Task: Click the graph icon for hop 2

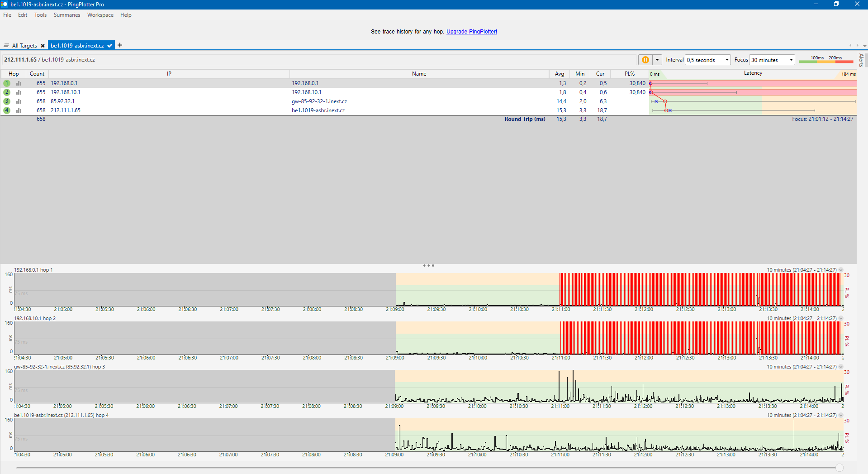Action: click(x=19, y=92)
